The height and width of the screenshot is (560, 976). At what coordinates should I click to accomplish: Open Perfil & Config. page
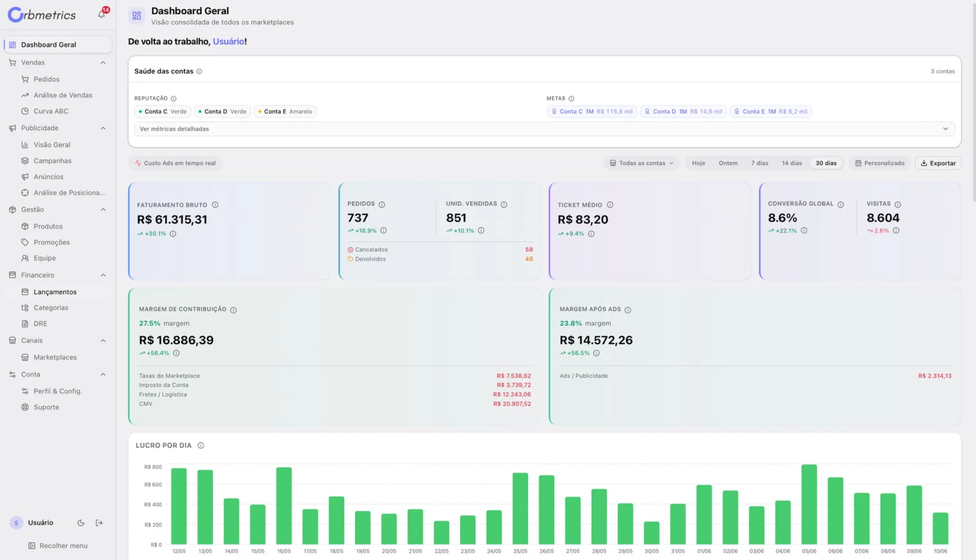coord(58,391)
